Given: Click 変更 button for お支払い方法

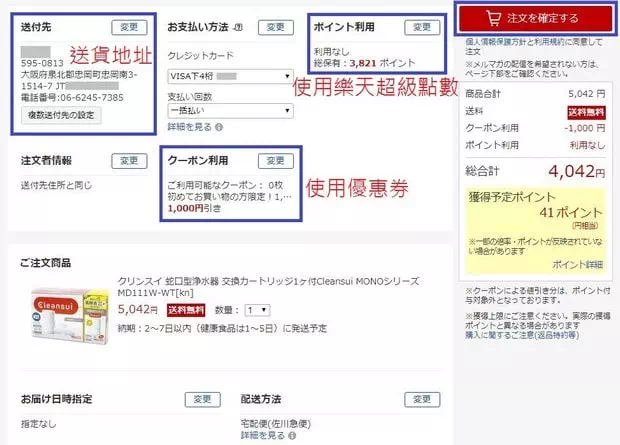Looking at the screenshot, I should 276,27.
